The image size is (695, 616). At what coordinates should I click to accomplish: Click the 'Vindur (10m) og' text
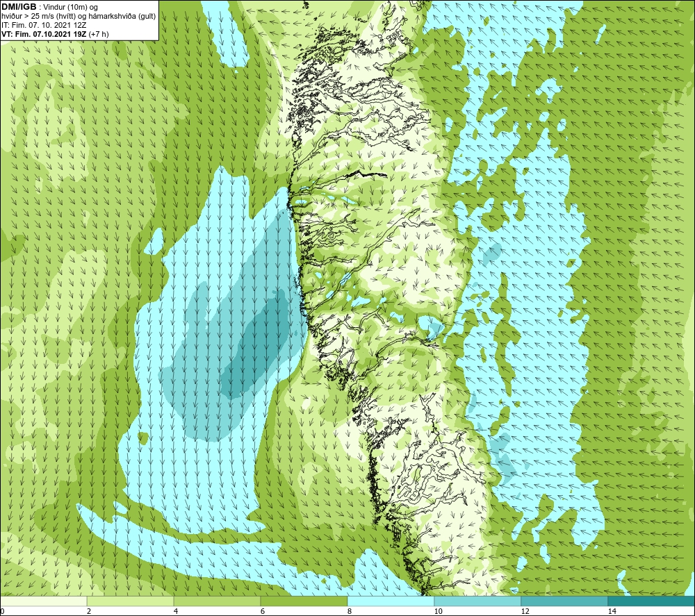point(70,8)
